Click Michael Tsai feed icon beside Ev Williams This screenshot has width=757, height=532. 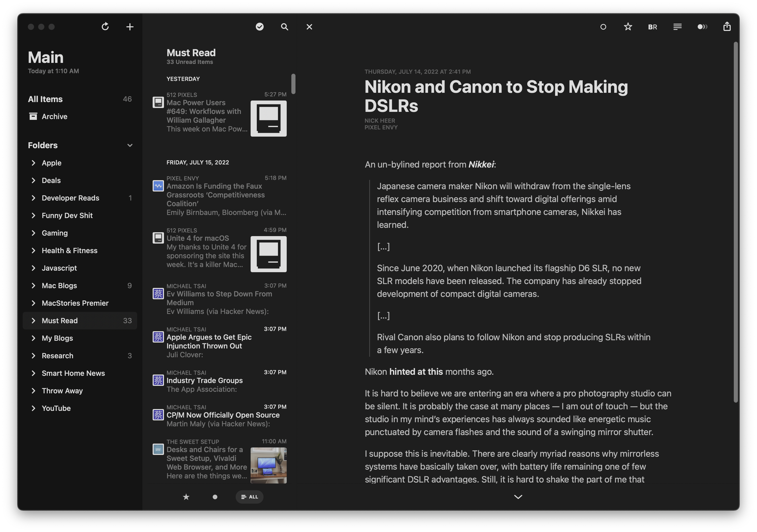tap(158, 293)
